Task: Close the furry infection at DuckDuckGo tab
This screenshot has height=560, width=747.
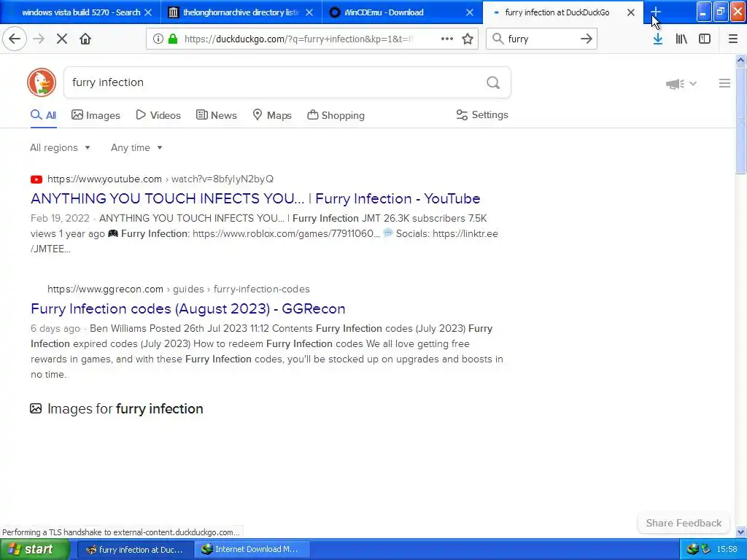Action: pyautogui.click(x=631, y=12)
